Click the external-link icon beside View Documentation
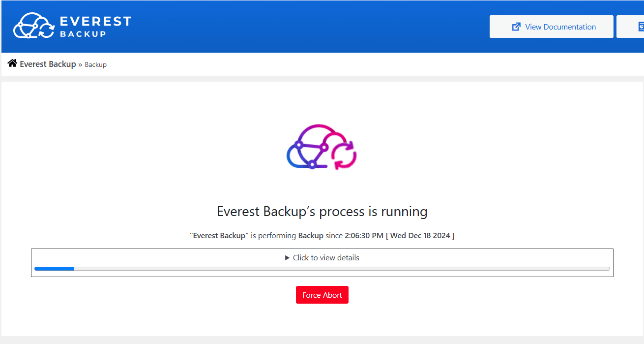The image size is (644, 344). 516,27
